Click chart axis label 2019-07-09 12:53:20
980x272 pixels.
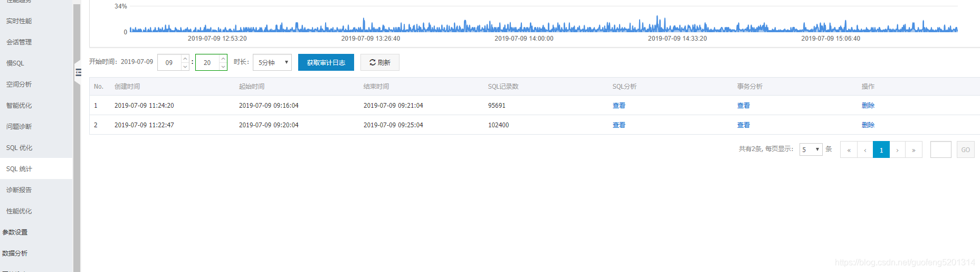217,39
